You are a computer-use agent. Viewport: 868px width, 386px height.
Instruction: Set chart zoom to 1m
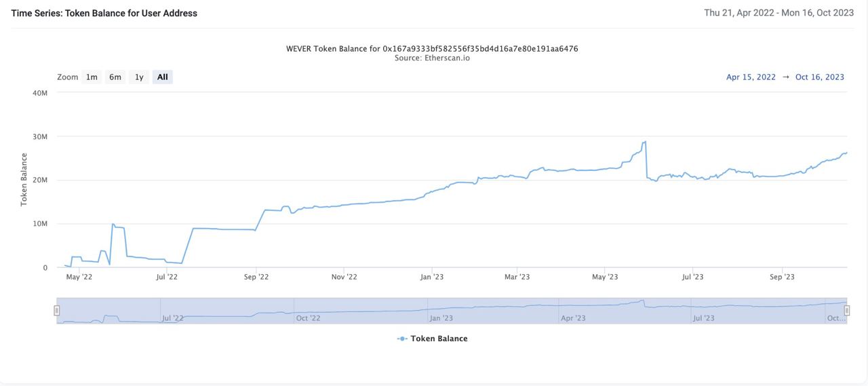click(92, 77)
